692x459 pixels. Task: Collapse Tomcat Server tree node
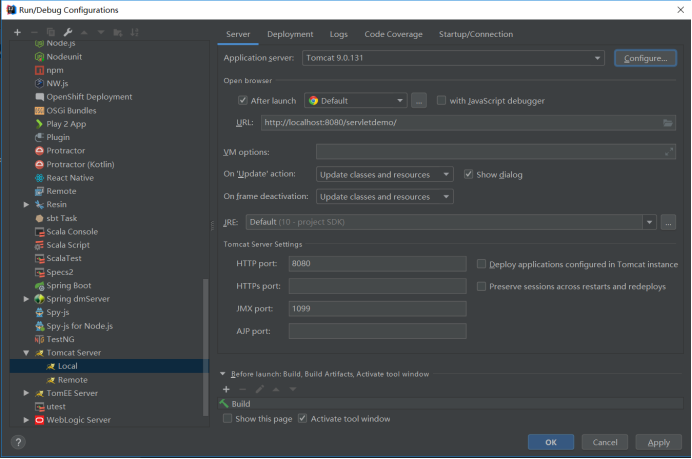point(26,353)
